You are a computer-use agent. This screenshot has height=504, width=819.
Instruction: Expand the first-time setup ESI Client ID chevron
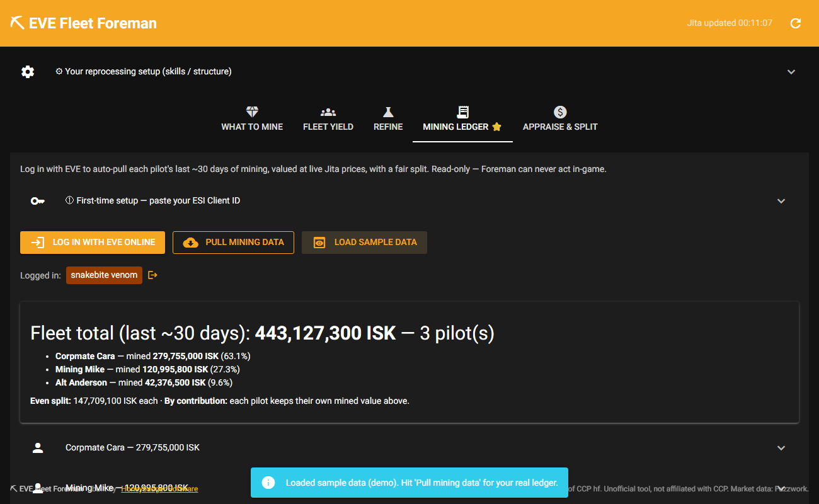coord(781,201)
